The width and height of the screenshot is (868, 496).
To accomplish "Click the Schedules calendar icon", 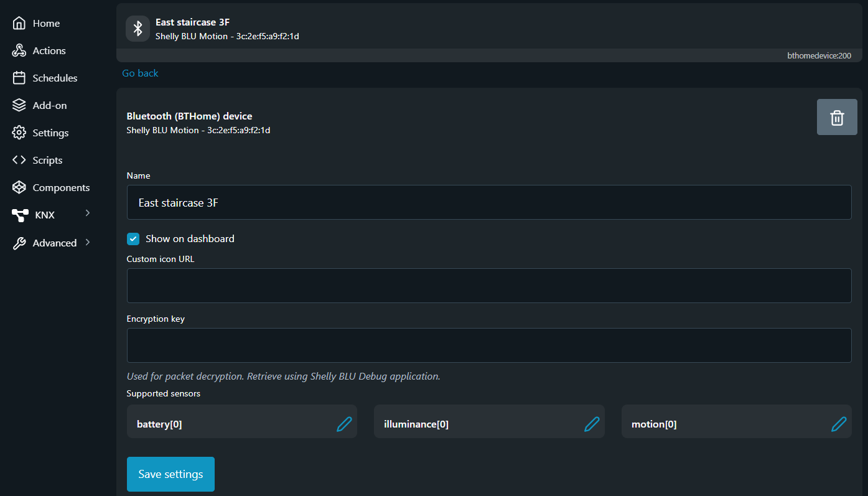I will tap(19, 78).
